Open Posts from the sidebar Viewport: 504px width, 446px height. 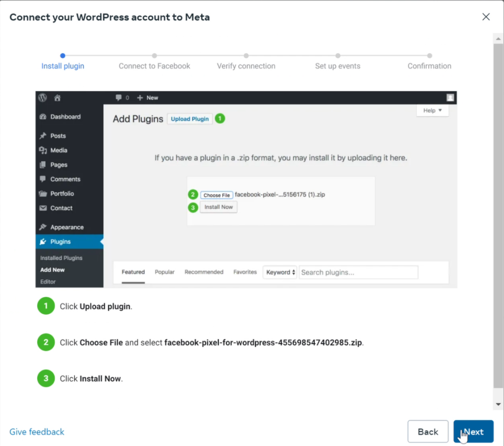[58, 136]
